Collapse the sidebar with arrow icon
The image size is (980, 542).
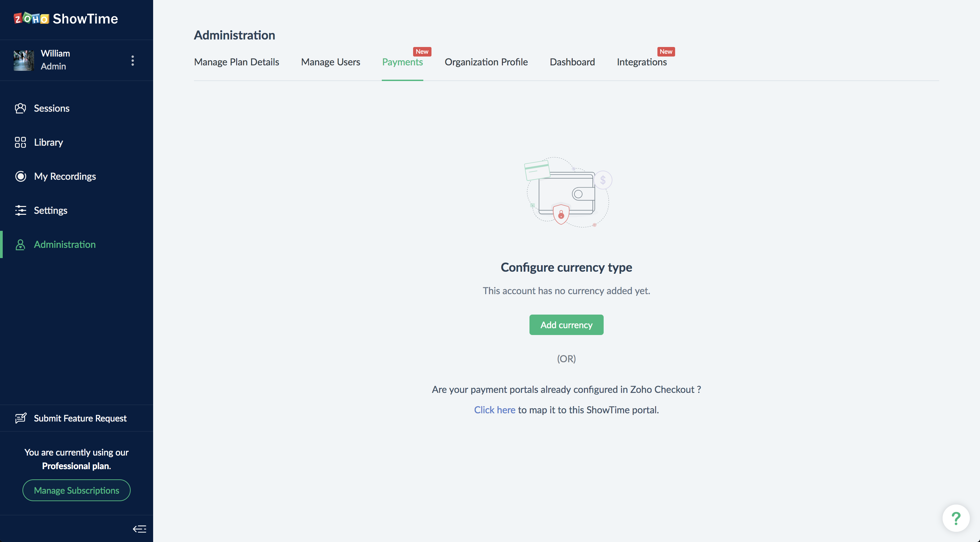point(139,529)
